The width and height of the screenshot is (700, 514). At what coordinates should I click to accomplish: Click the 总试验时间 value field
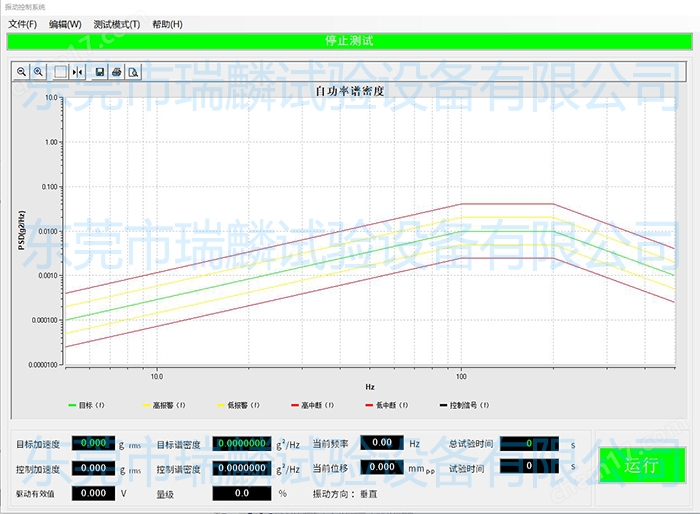[527, 443]
